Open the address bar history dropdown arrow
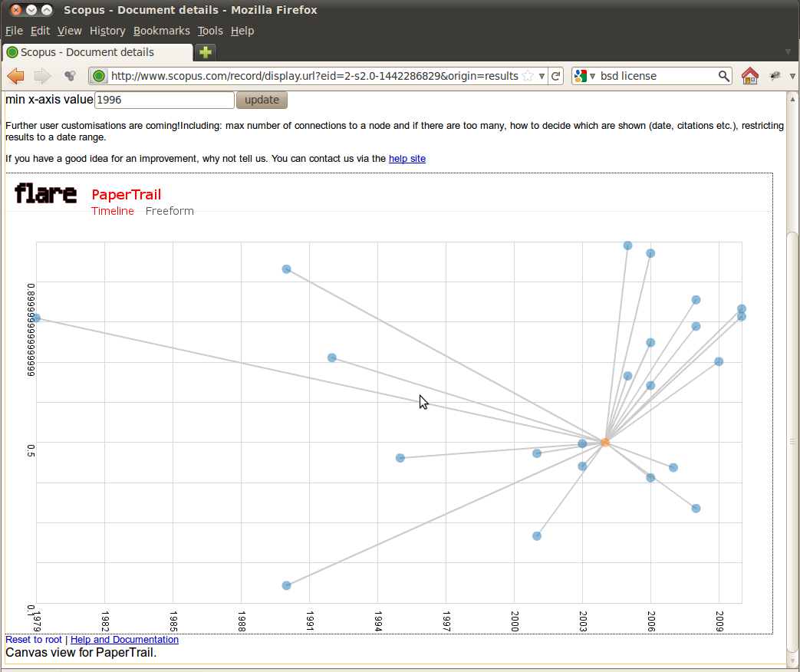The height and width of the screenshot is (672, 800). click(x=542, y=76)
